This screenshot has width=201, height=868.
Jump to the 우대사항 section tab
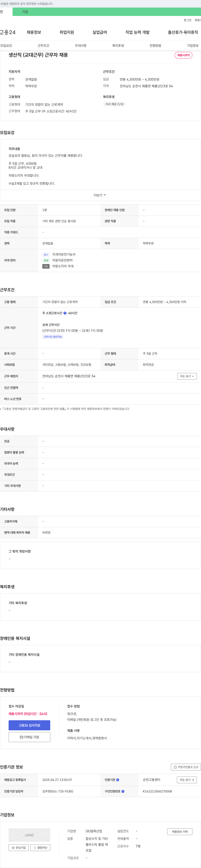81,46
